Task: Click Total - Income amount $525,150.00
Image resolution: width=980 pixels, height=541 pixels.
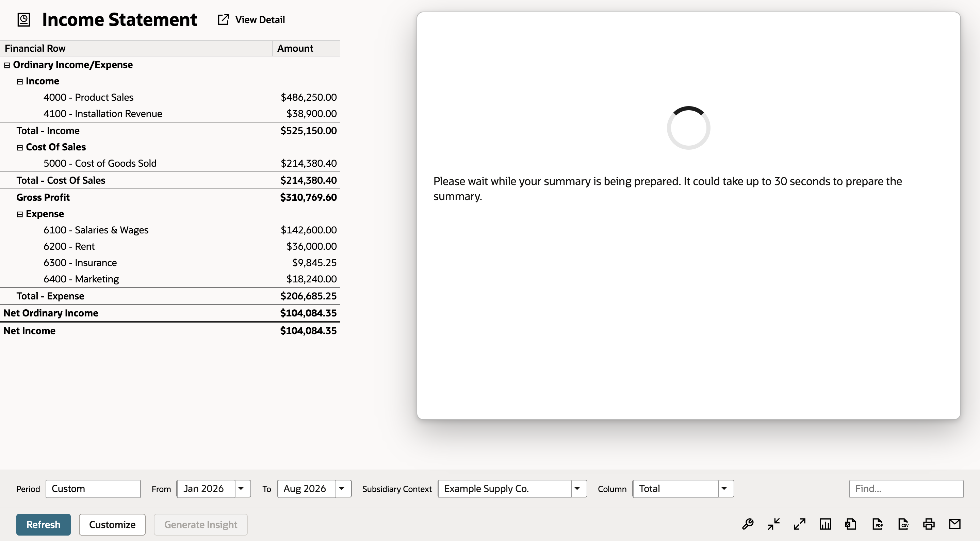Action: click(308, 131)
